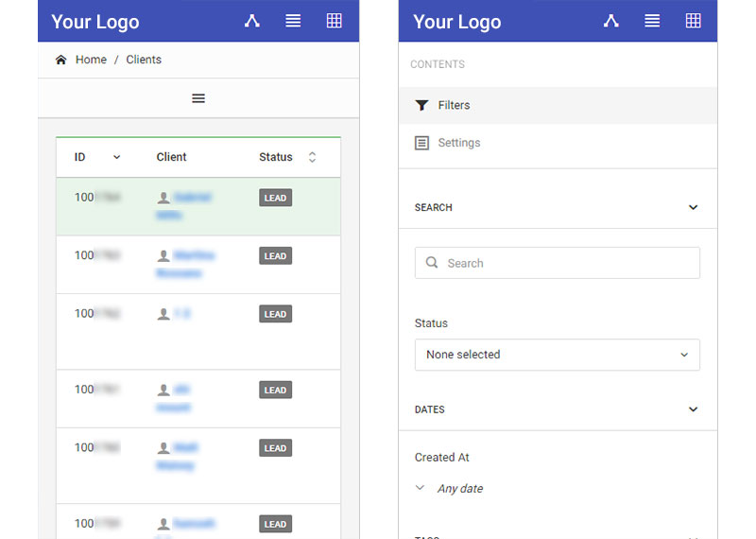Toggle sort arrows on the Status column
This screenshot has width=756, height=539.
(x=312, y=157)
